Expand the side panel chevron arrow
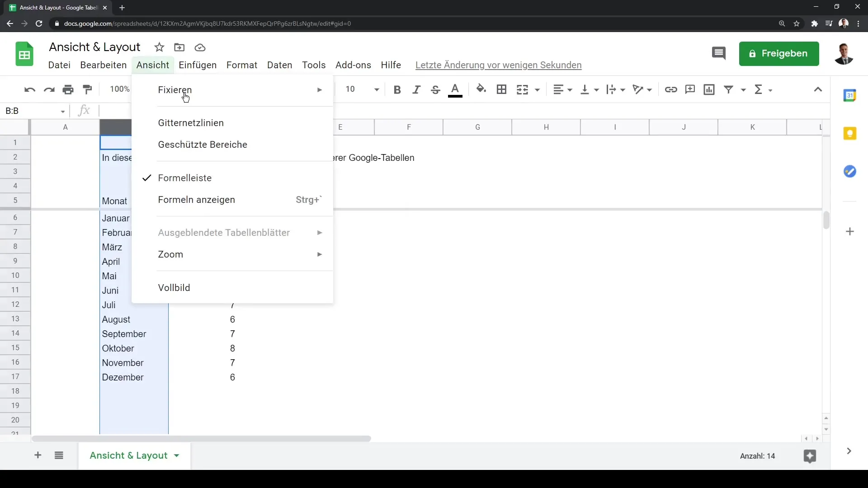The height and width of the screenshot is (488, 868). [849, 451]
